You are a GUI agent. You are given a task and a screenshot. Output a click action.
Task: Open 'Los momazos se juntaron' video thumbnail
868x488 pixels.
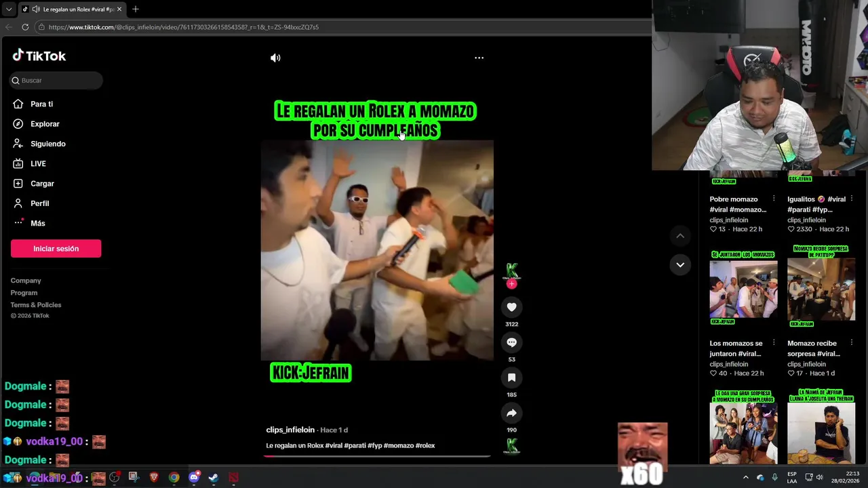(x=743, y=287)
